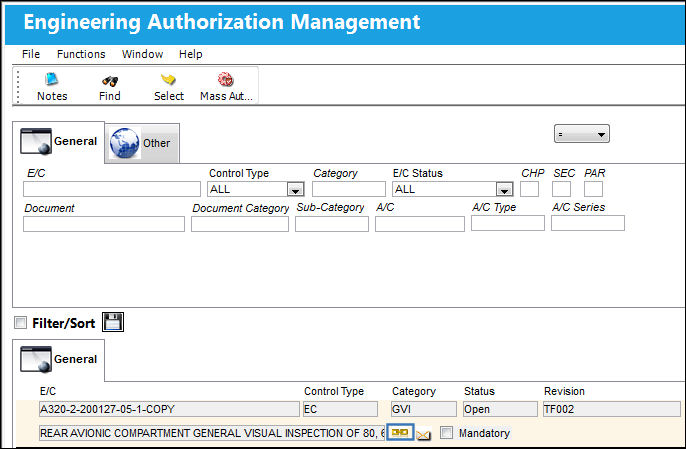The height and width of the screenshot is (449, 686).
Task: Open the equals operator dropdown
Action: click(581, 134)
